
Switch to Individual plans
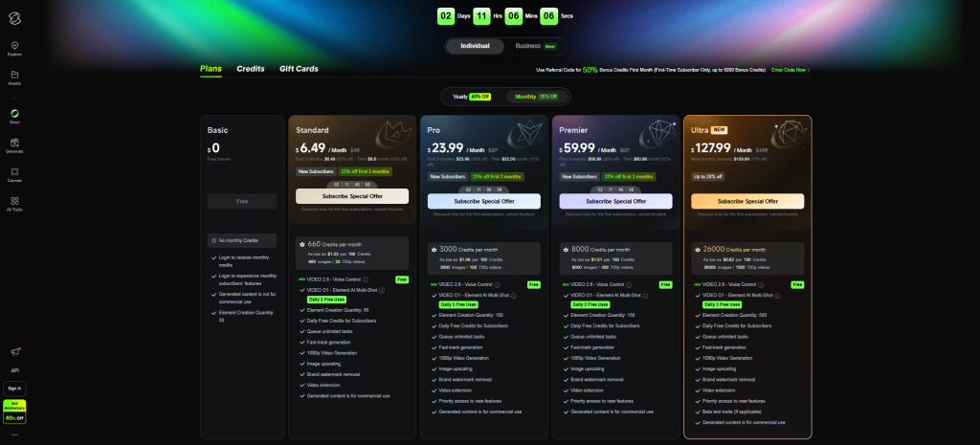pos(475,46)
